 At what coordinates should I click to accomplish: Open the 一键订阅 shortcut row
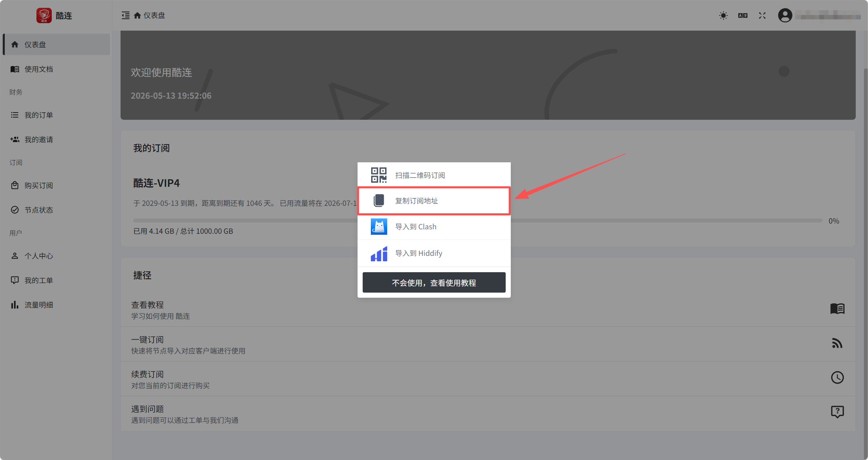pyautogui.click(x=488, y=344)
